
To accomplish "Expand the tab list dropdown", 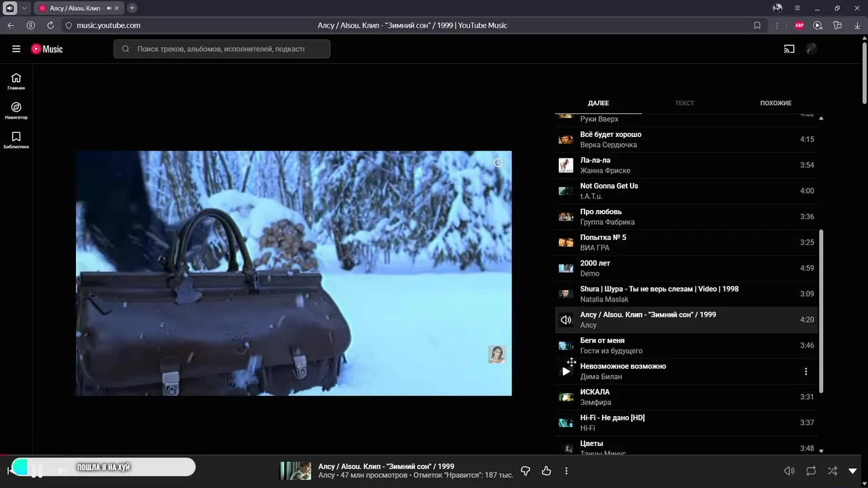I will (x=24, y=8).
